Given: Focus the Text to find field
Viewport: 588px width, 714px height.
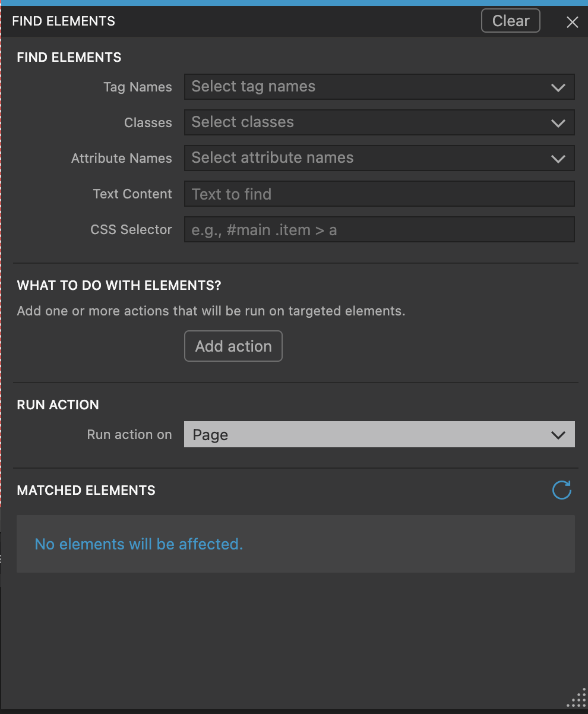Looking at the screenshot, I should point(379,194).
